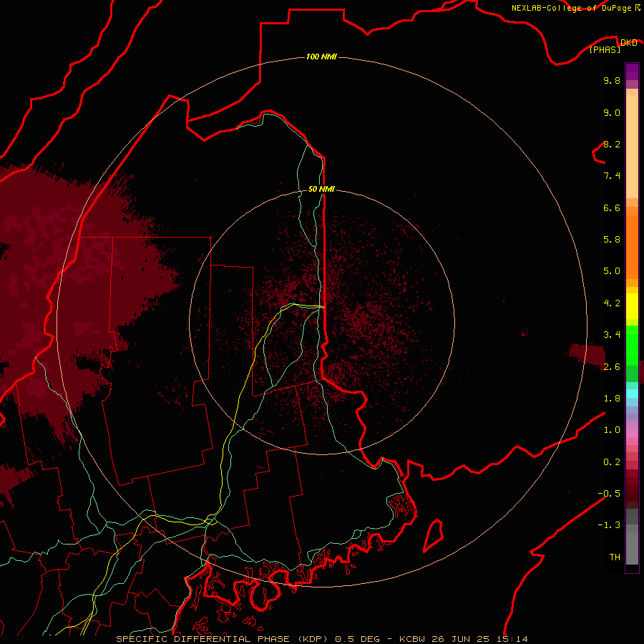
Task: Select the 8.2 legend value
Action: coord(612,144)
